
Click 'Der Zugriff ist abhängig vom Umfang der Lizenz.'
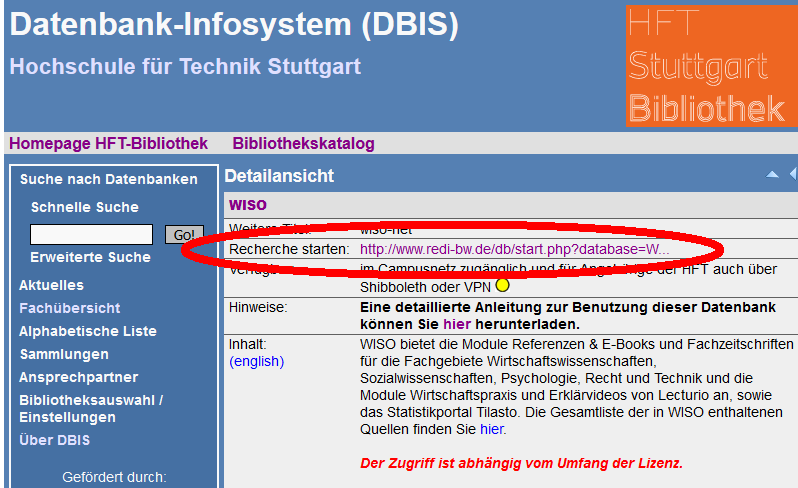(x=521, y=463)
